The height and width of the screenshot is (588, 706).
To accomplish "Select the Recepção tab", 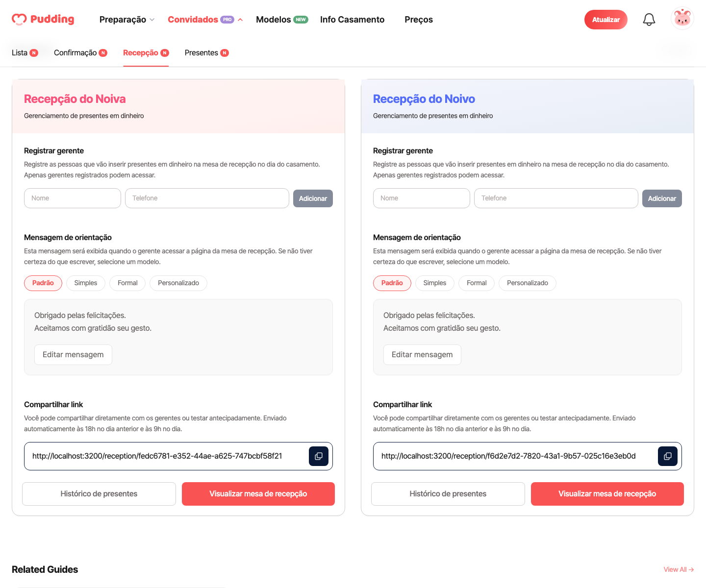I will [x=146, y=52].
